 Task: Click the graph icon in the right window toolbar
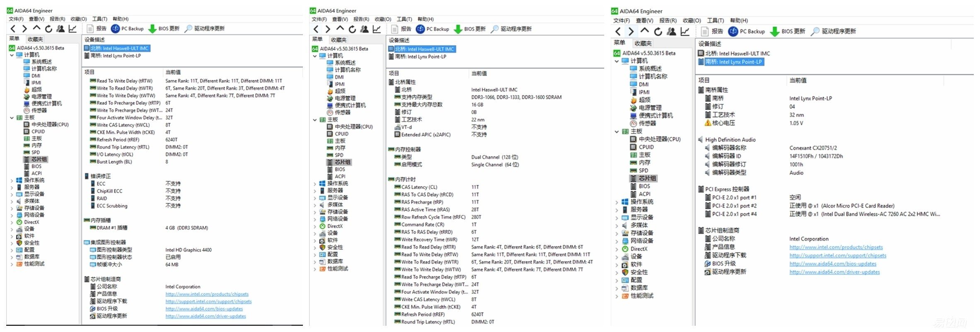[685, 31]
